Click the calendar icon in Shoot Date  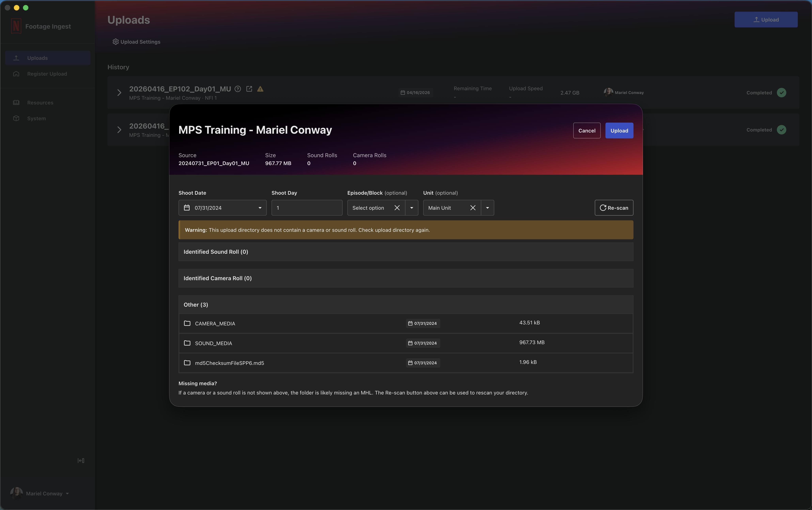pos(187,208)
